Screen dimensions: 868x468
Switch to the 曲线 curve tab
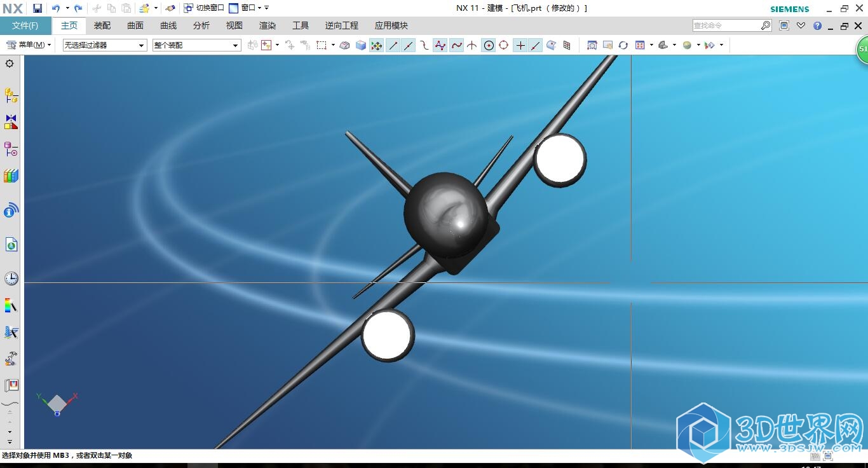click(168, 25)
